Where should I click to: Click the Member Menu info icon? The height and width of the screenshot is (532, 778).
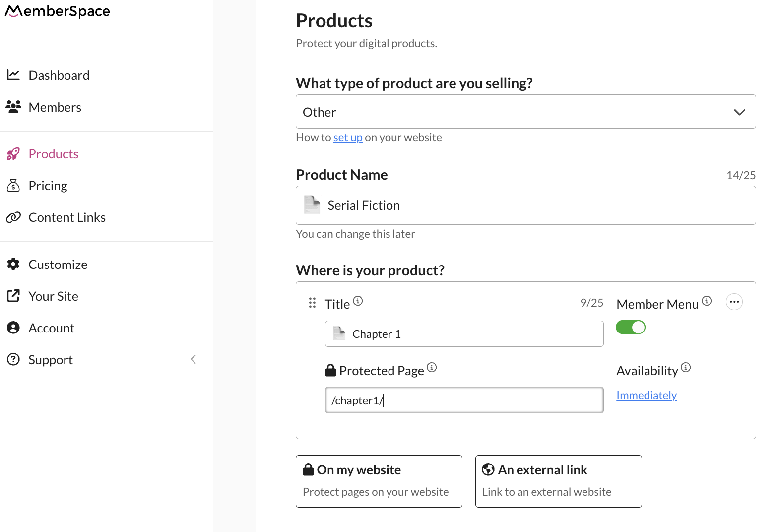(x=707, y=301)
